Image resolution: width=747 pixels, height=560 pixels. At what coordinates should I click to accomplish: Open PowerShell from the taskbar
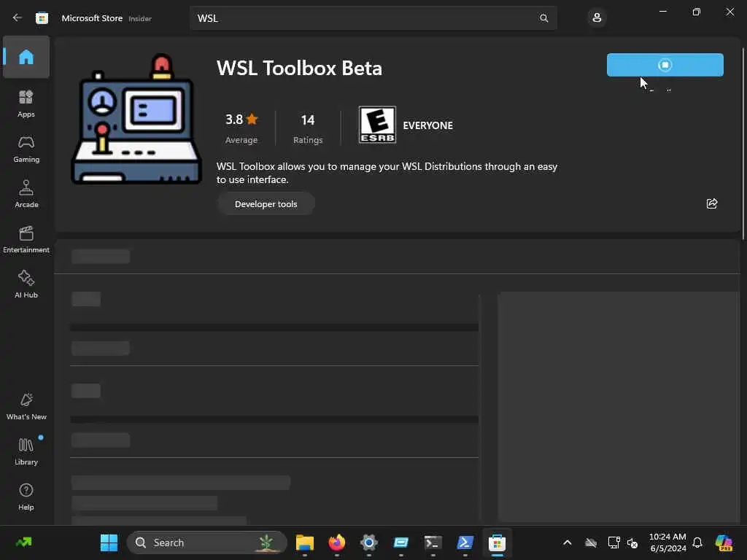point(465,542)
